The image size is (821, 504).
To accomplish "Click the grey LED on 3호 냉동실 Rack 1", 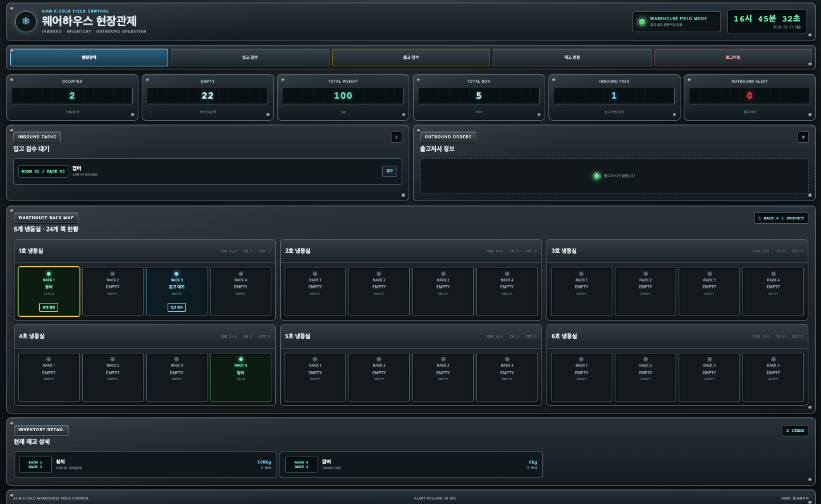I will tap(581, 274).
